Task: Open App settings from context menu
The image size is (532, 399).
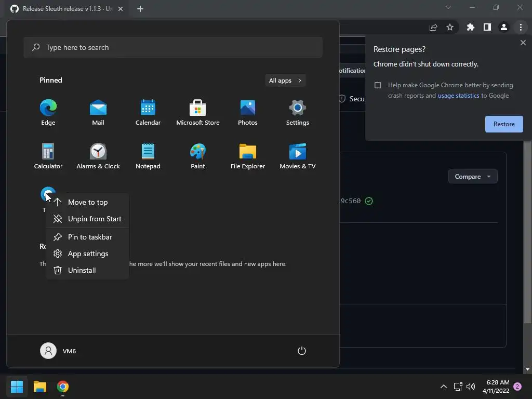Action: tap(87, 254)
